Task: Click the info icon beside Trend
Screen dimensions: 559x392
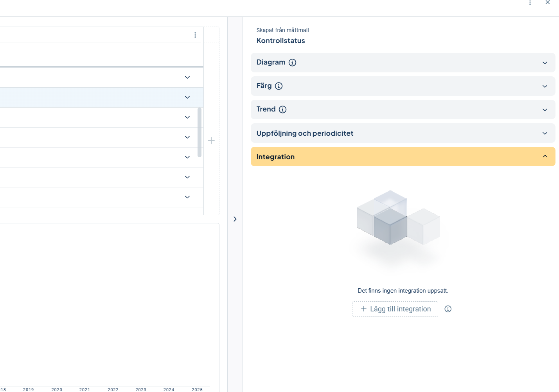Action: coord(282,110)
